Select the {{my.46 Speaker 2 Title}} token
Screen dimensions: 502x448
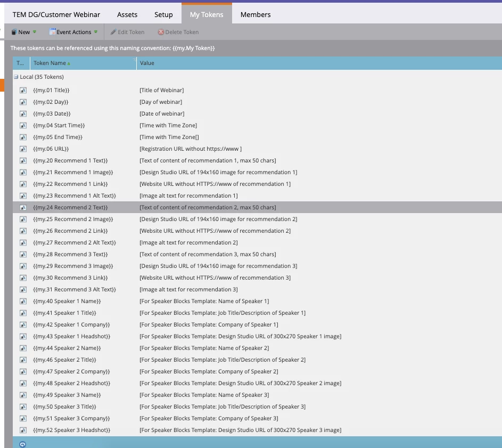[64, 360]
